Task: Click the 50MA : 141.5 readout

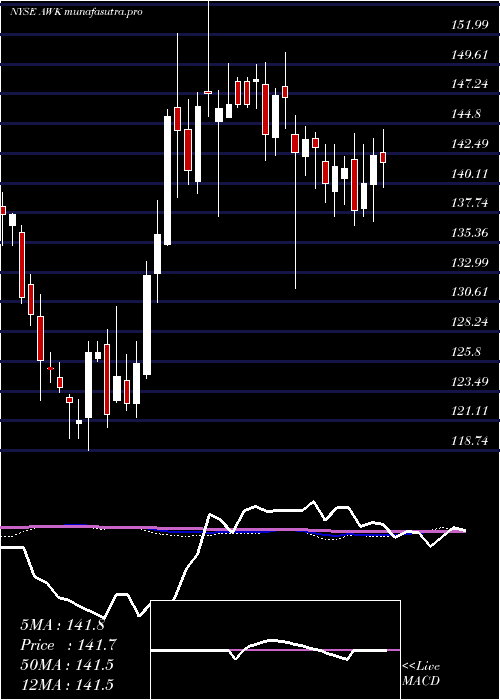Action: coord(66,665)
